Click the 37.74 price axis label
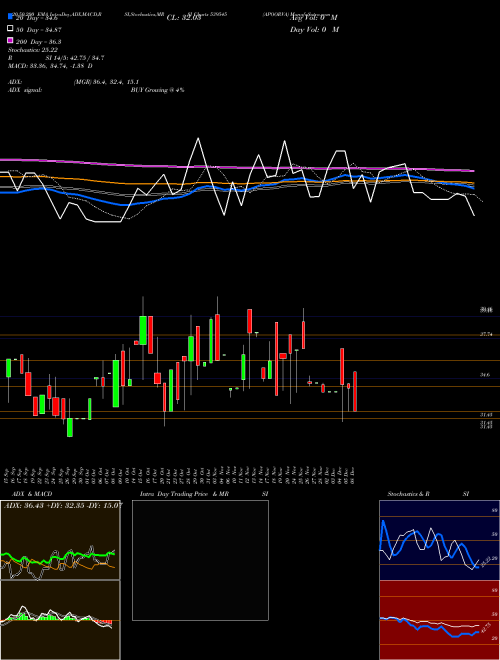The image size is (500, 660). 486,334
